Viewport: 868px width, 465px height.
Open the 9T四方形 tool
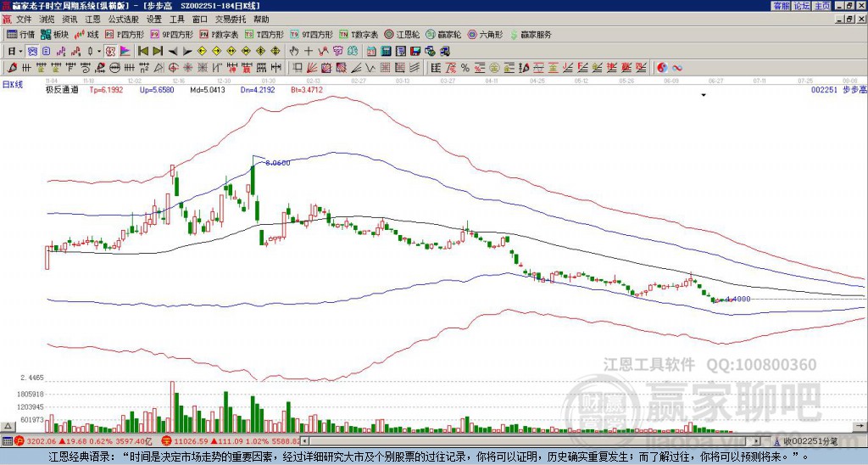pyautogui.click(x=312, y=34)
